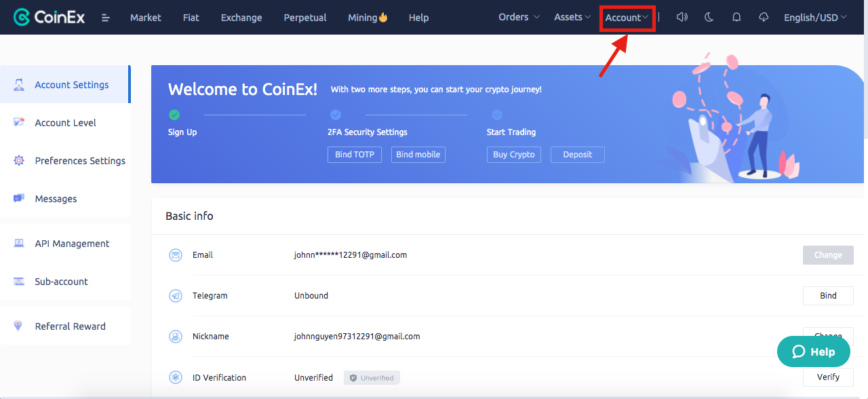Select Messages in sidebar
868x399 pixels.
[65, 198]
